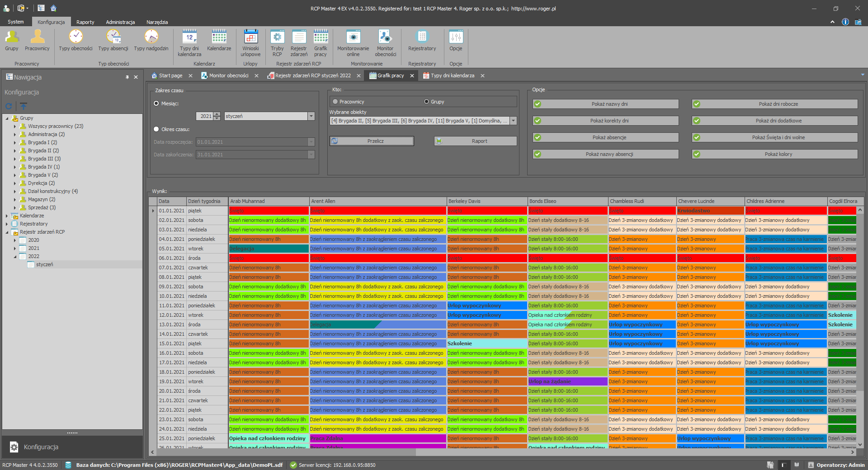
Task: Open Typy obecności clock icon
Action: 75,41
